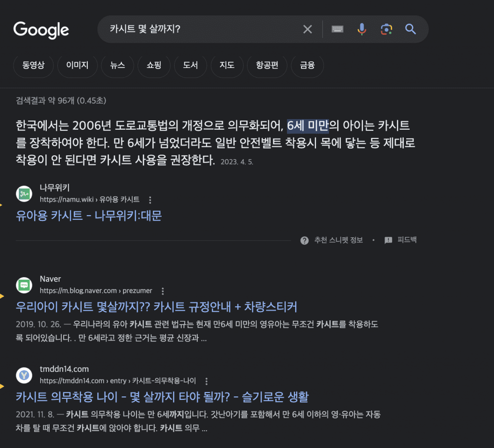Click the magnifier search button
Image resolution: width=494 pixels, height=448 pixels.
tap(410, 29)
